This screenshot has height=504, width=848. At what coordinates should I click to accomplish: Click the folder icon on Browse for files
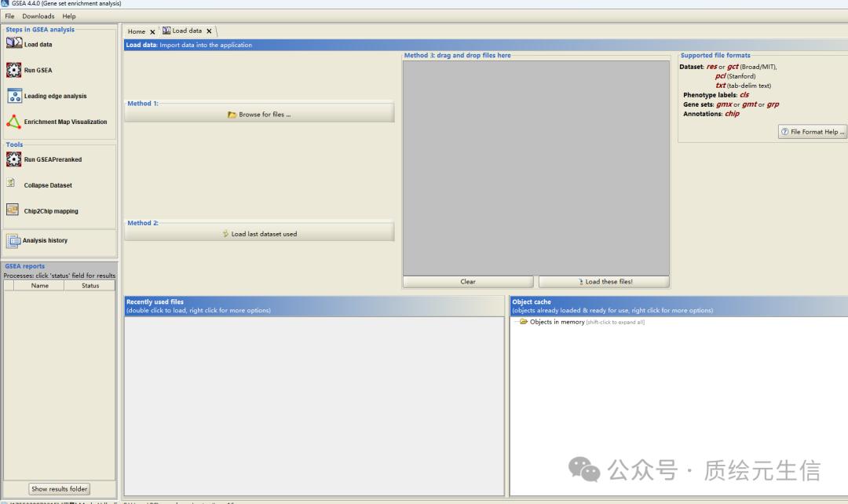(232, 115)
